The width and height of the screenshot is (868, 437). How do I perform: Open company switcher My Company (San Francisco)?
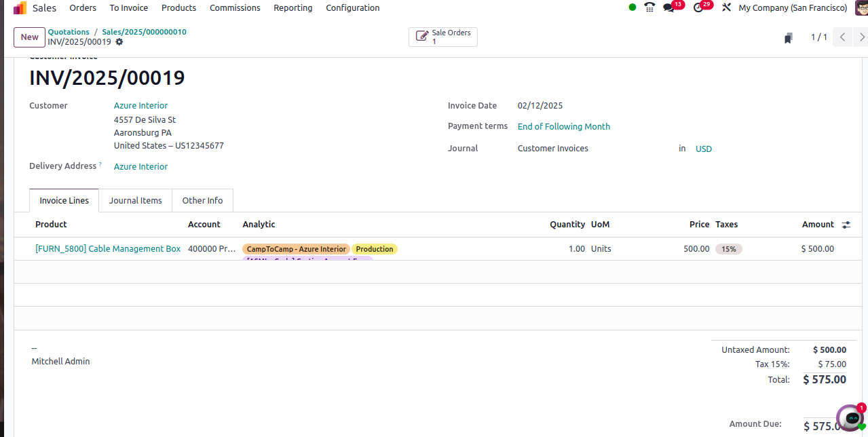click(793, 8)
